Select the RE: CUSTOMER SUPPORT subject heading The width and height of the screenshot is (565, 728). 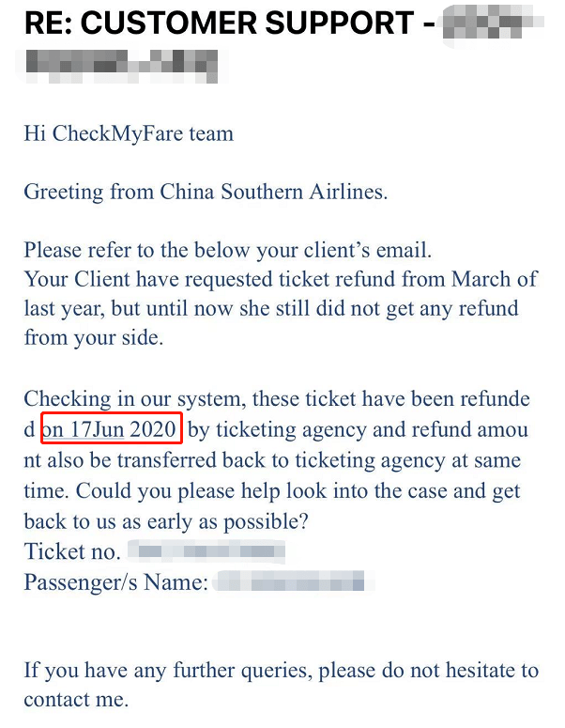click(230, 23)
